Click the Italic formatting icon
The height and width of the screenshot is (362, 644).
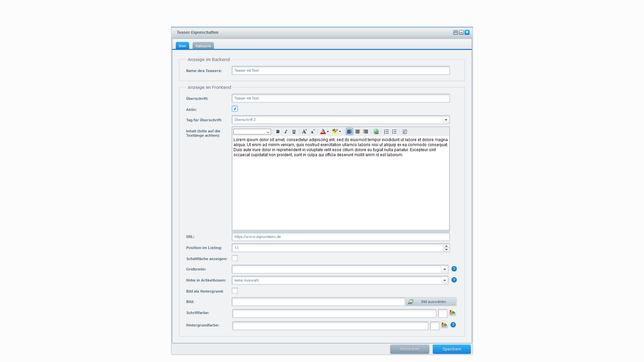tap(285, 131)
